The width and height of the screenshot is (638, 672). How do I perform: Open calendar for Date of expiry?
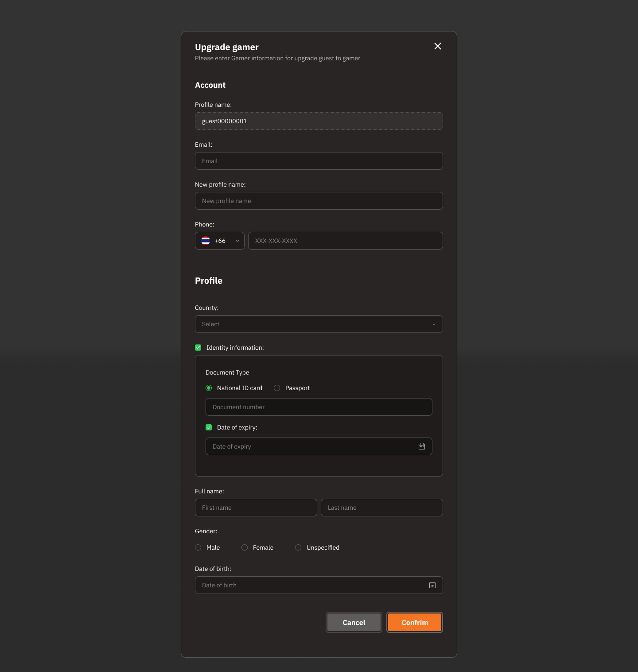[x=422, y=446]
